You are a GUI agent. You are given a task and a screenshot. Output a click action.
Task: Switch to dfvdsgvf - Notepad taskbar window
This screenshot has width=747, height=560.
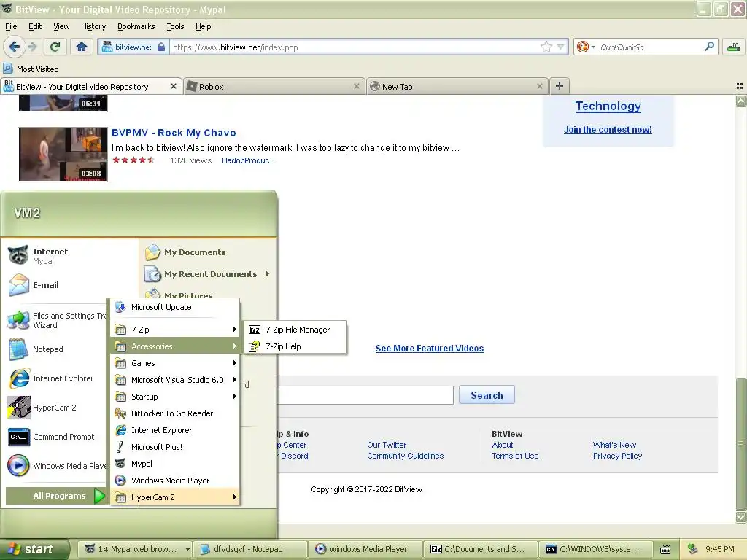248,549
